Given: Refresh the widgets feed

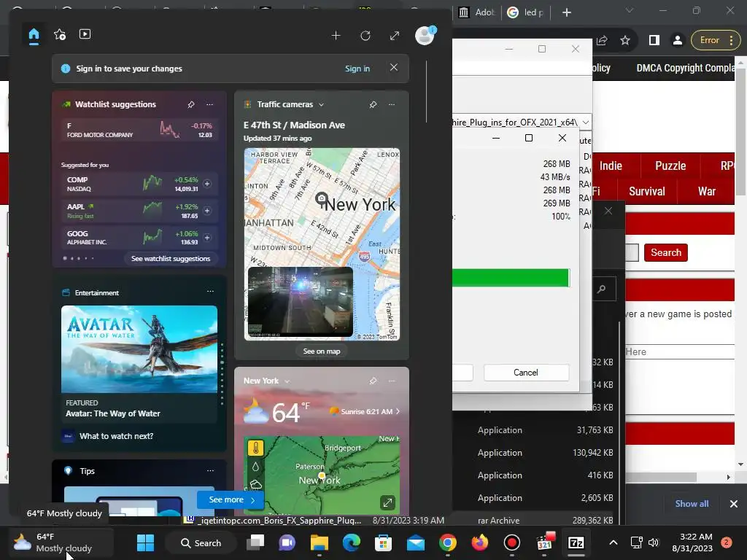Looking at the screenshot, I should click(365, 36).
